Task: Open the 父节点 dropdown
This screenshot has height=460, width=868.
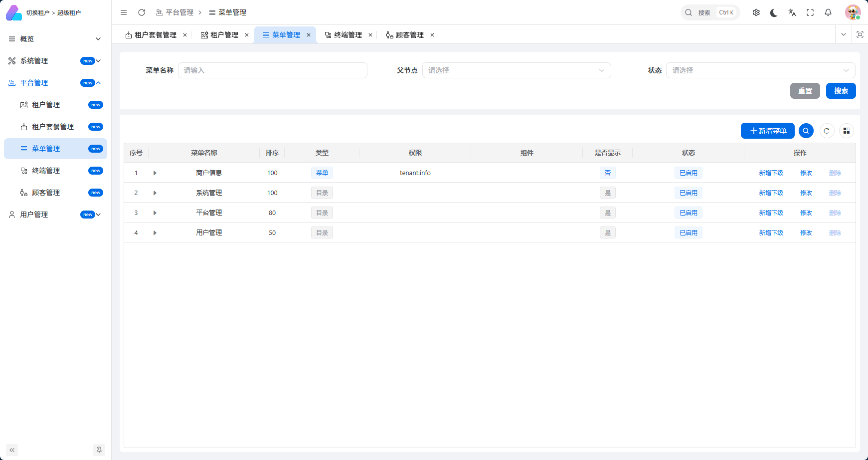Action: pyautogui.click(x=517, y=70)
